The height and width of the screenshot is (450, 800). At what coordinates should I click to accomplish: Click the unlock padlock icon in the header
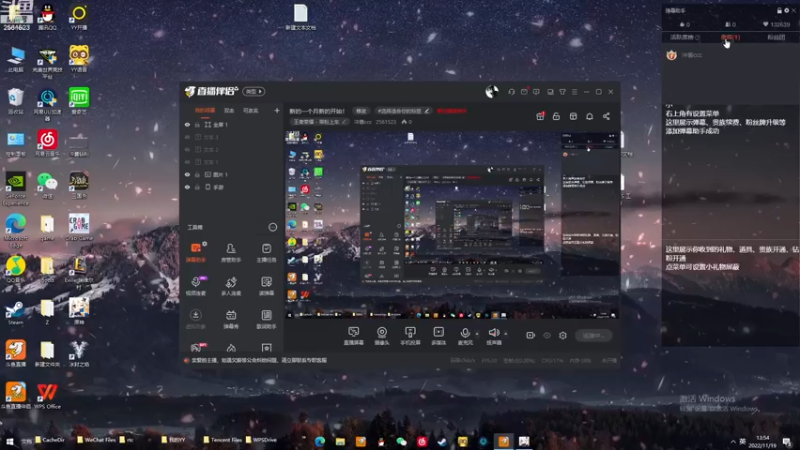556,116
